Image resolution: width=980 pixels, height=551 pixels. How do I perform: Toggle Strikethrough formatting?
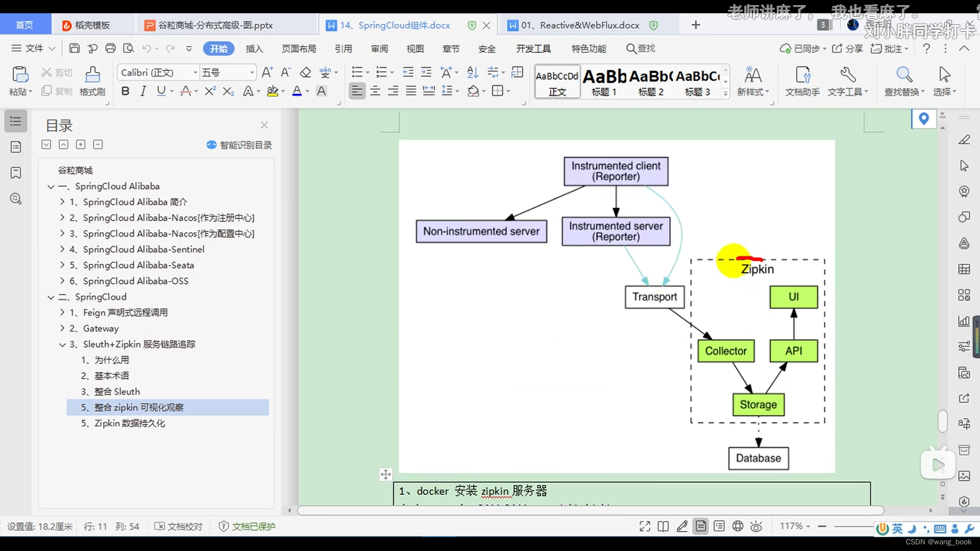[x=186, y=91]
